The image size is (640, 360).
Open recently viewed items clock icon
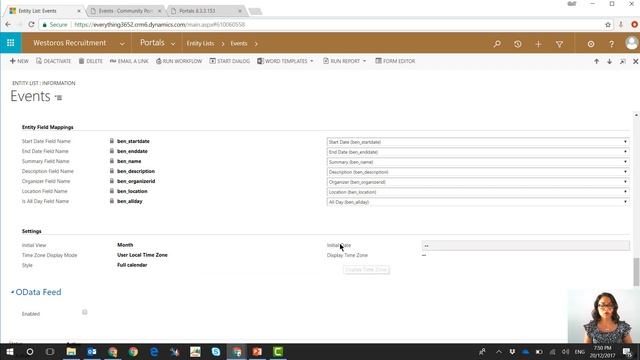click(x=518, y=44)
